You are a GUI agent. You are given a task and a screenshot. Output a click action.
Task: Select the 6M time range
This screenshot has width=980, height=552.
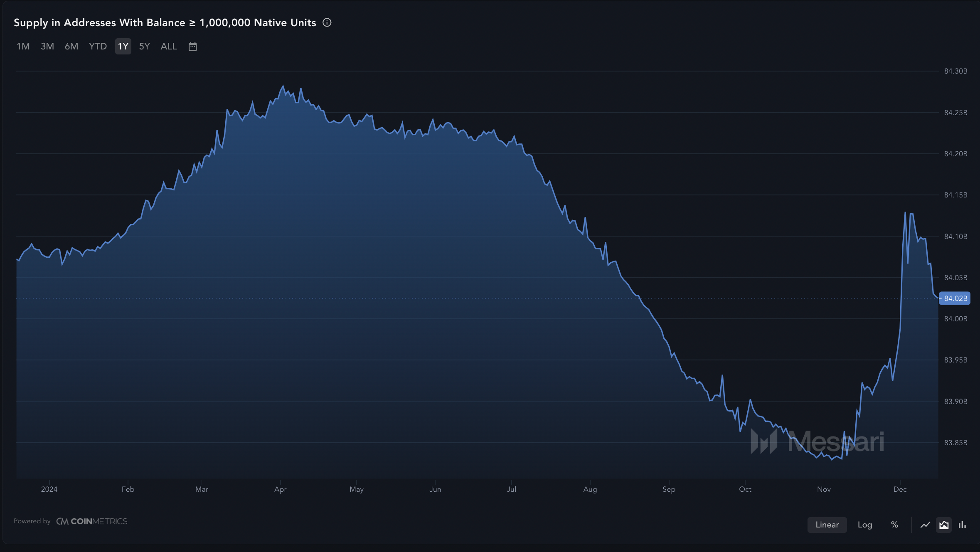tap(71, 47)
